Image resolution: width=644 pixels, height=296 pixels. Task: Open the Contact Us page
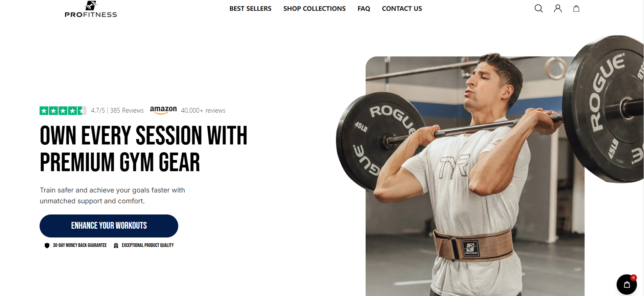click(402, 8)
